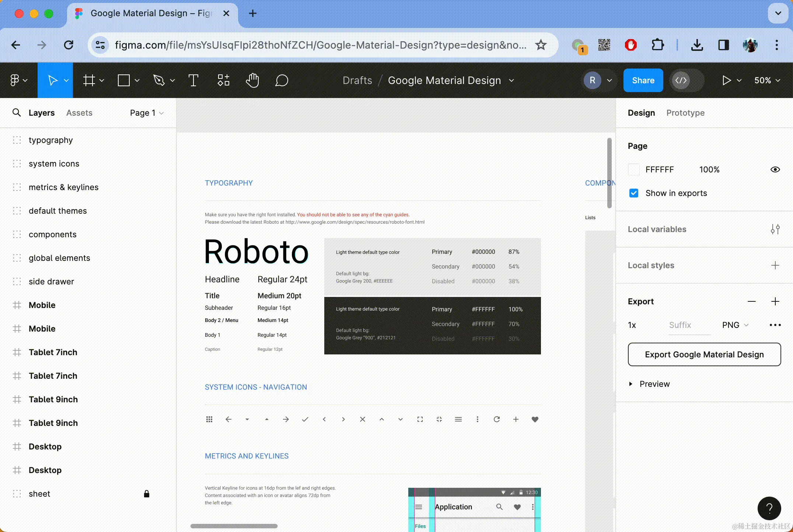Click the canvas vertical scrollbar
Image resolution: width=793 pixels, height=532 pixels.
[609, 173]
